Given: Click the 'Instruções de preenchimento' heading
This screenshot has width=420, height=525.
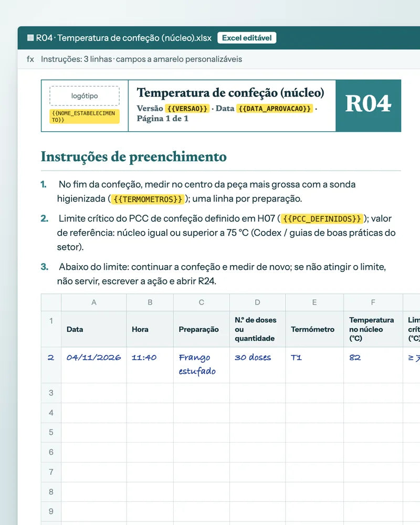Looking at the screenshot, I should pyautogui.click(x=134, y=156).
